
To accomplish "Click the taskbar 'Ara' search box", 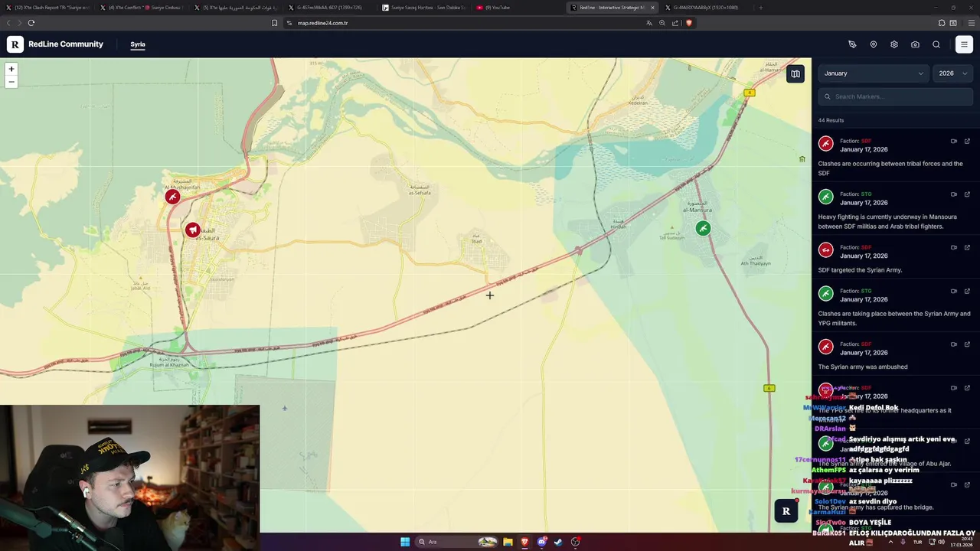I will point(457,542).
